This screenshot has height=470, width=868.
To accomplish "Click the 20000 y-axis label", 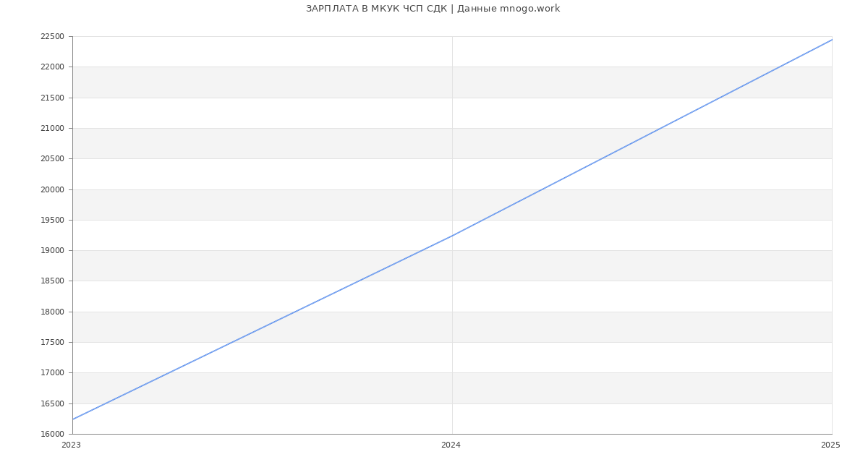I will (52, 189).
